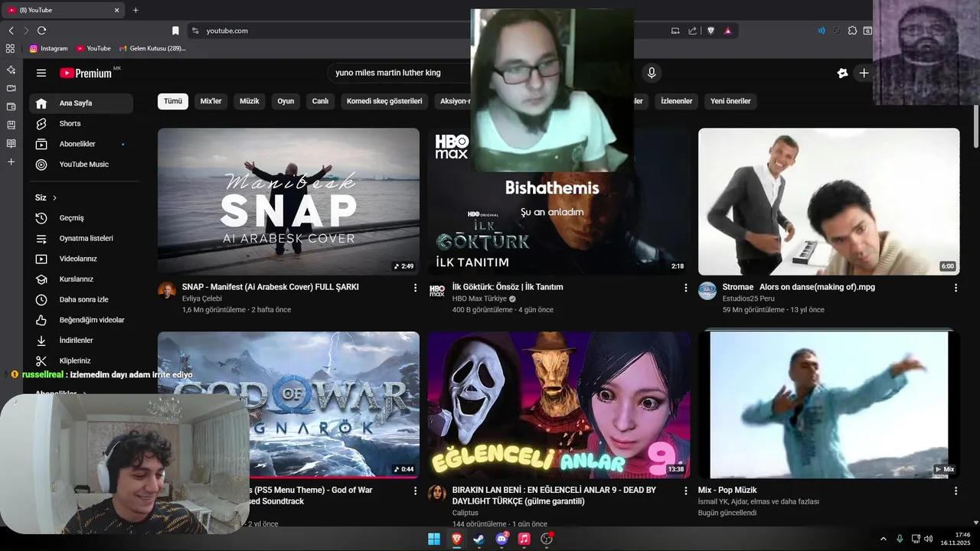Open the Windows Start button
Image resolution: width=980 pixels, height=551 pixels.
click(434, 539)
